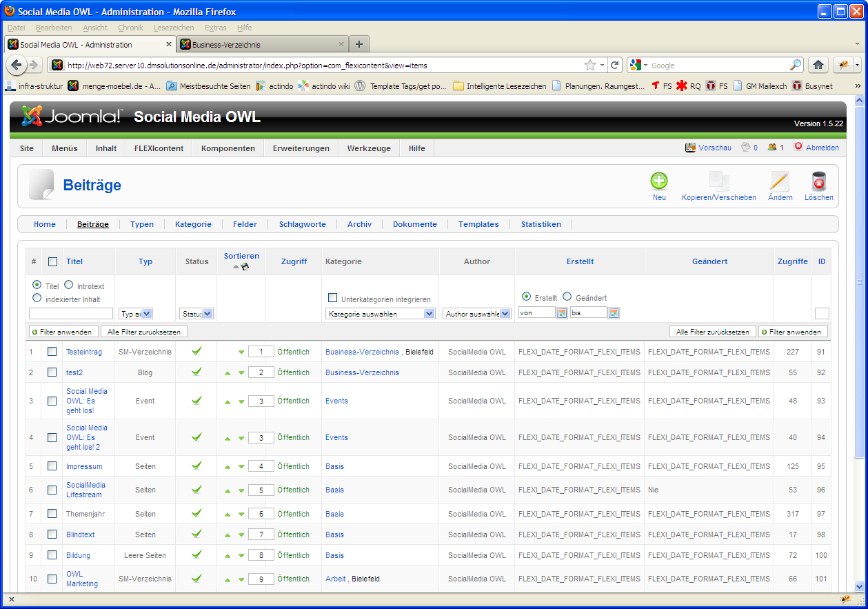Open the FLEXIcontent admin menu
The width and height of the screenshot is (868, 609).
159,148
